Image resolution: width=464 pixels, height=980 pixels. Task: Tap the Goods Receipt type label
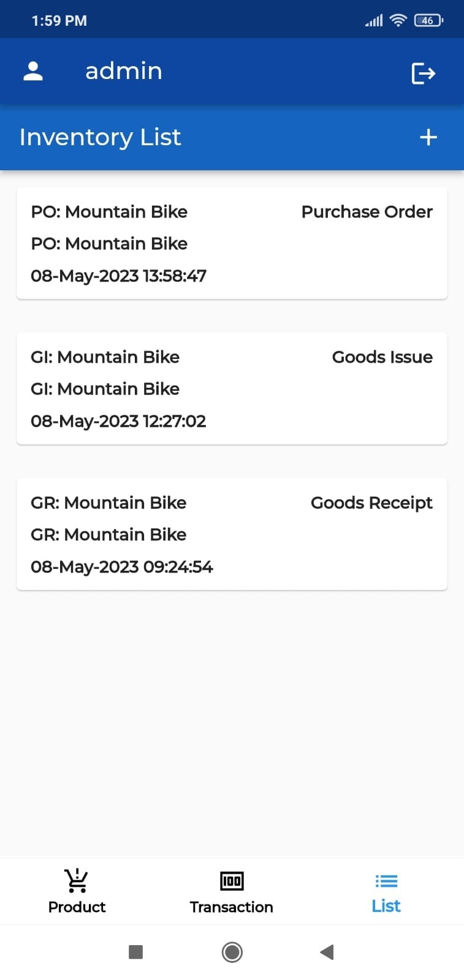[x=371, y=503]
